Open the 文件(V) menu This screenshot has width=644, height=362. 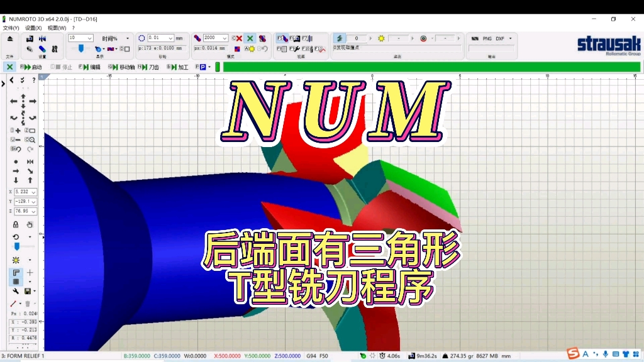(11, 28)
